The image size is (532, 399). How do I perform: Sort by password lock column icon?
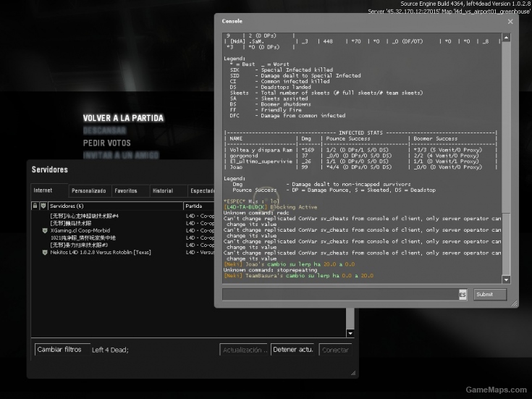(35, 206)
